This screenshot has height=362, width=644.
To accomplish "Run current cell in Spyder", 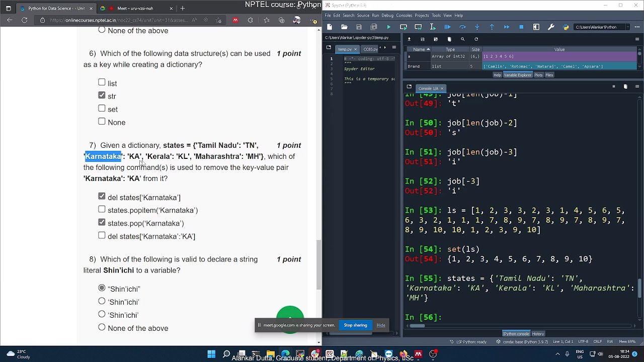I will point(404,27).
